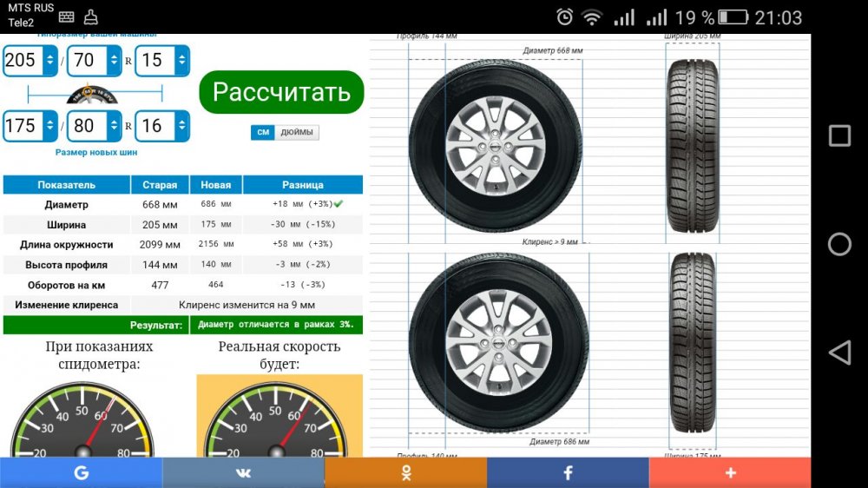Share on Odnoklassniki using the orange icon
This screenshot has height=488, width=868.
click(405, 472)
